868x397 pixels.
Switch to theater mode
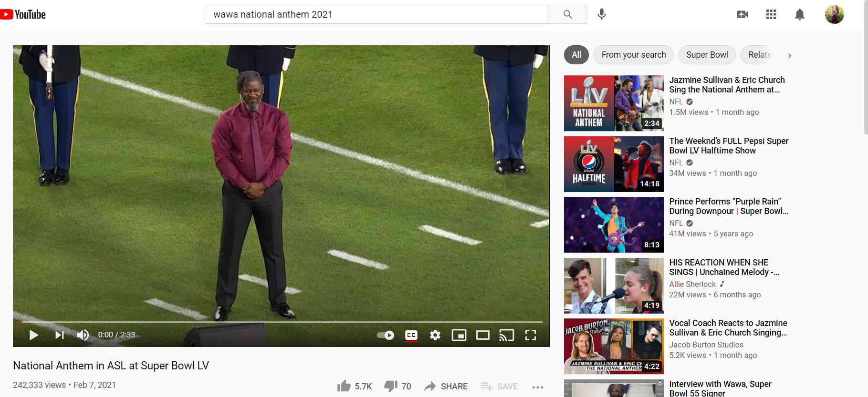[x=482, y=335]
